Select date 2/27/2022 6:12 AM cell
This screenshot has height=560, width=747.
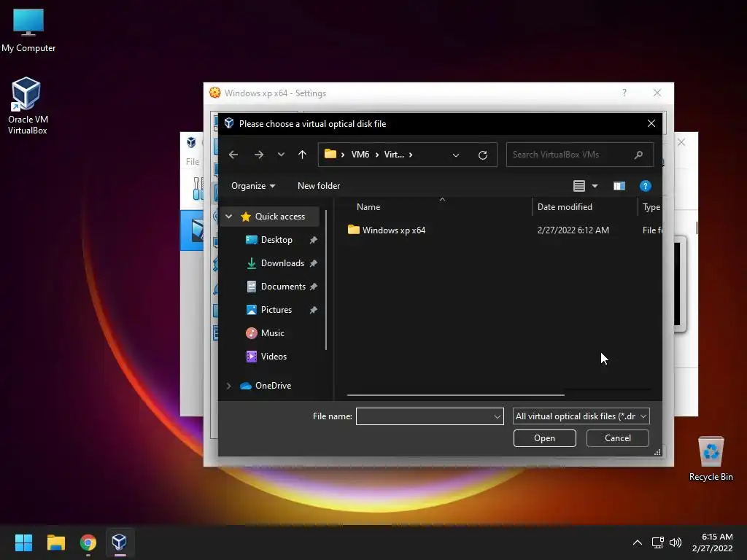[573, 230]
